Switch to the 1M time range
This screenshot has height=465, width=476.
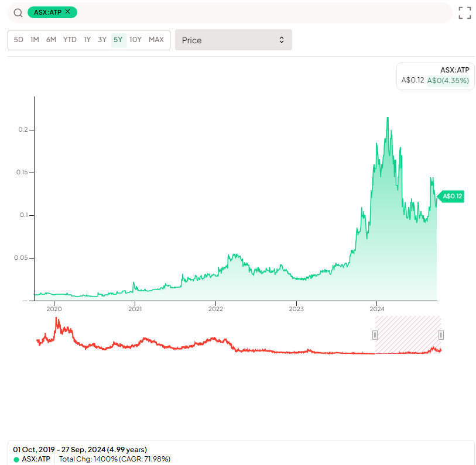(x=35, y=40)
